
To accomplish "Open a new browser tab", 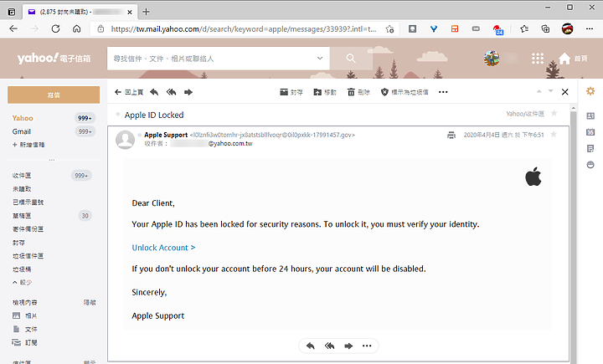I will click(x=146, y=12).
